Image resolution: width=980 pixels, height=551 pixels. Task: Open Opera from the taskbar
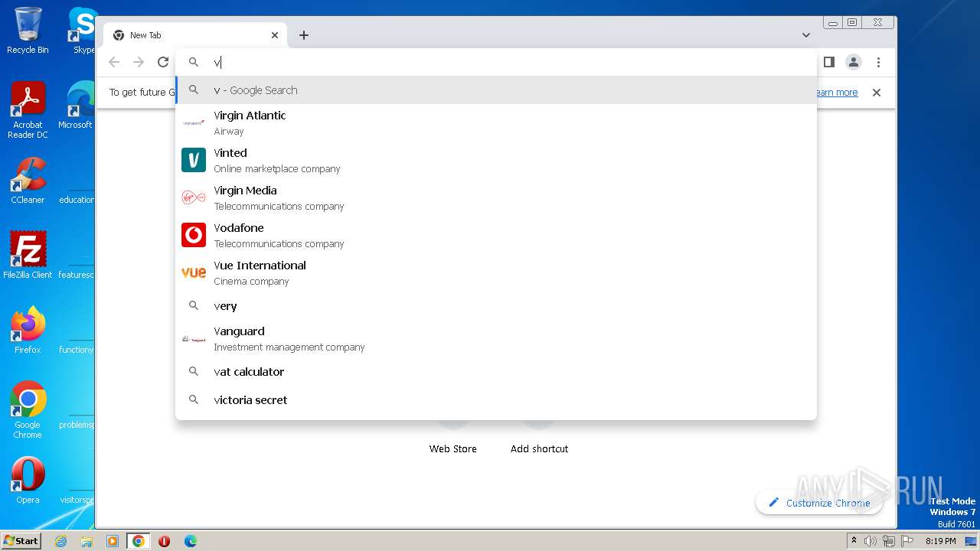[x=164, y=541]
